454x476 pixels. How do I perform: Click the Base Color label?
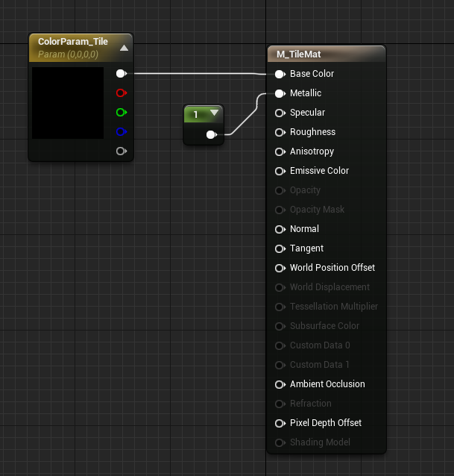[312, 74]
